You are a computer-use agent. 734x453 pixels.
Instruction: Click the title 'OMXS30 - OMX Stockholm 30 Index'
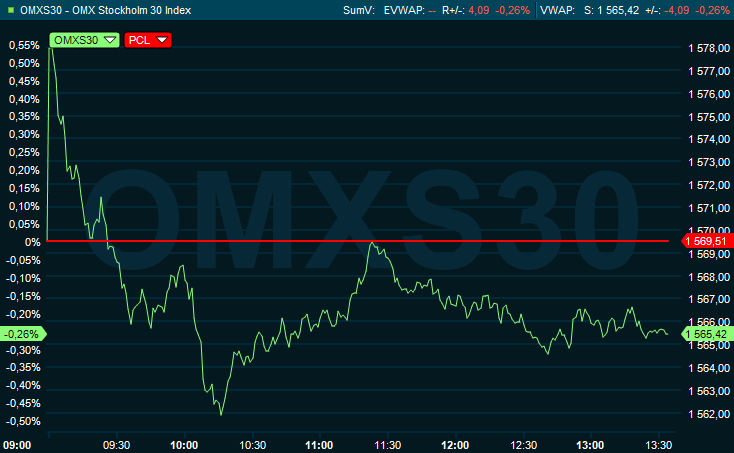coord(105,10)
